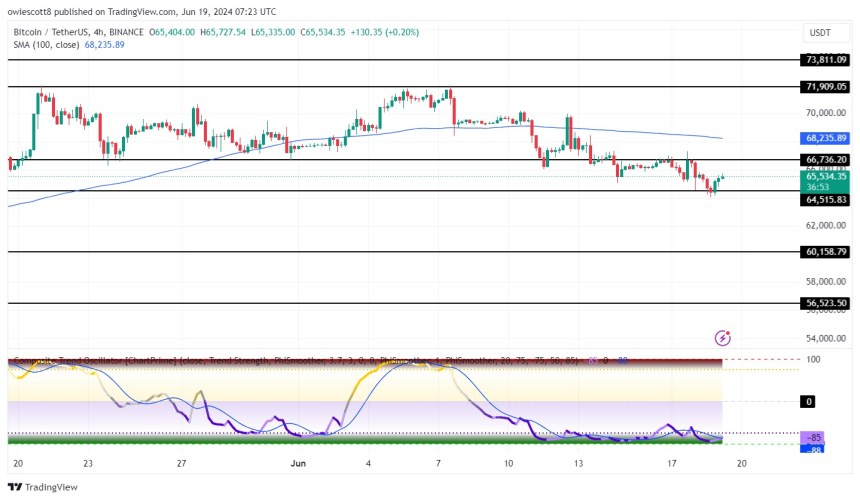
Task: Select the 71,909.05 resistance level label
Action: coord(826,87)
